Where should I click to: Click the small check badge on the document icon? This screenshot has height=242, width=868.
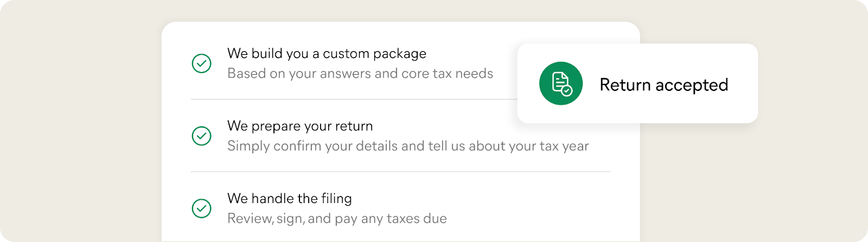[566, 90]
